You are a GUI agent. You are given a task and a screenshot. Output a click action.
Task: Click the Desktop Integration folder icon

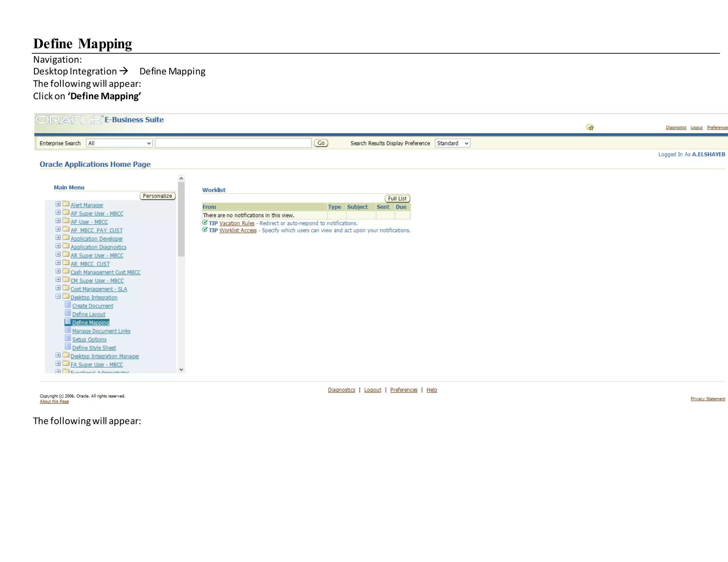point(66,296)
